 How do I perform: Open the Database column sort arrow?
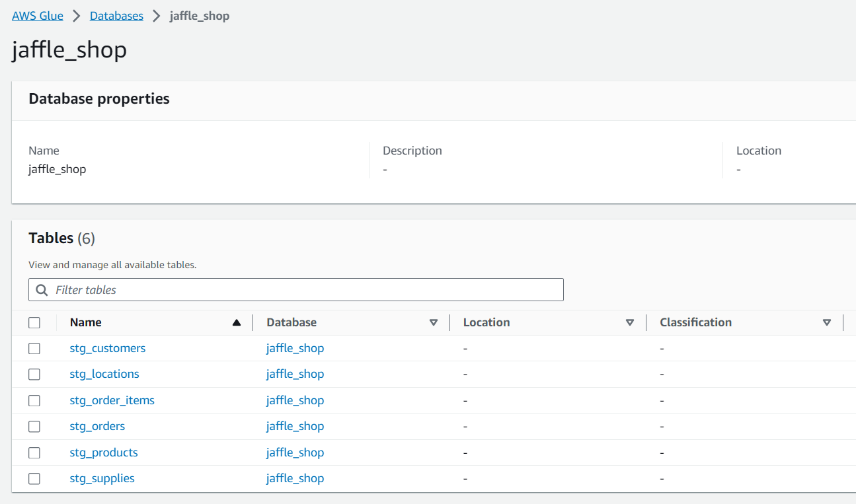point(434,322)
